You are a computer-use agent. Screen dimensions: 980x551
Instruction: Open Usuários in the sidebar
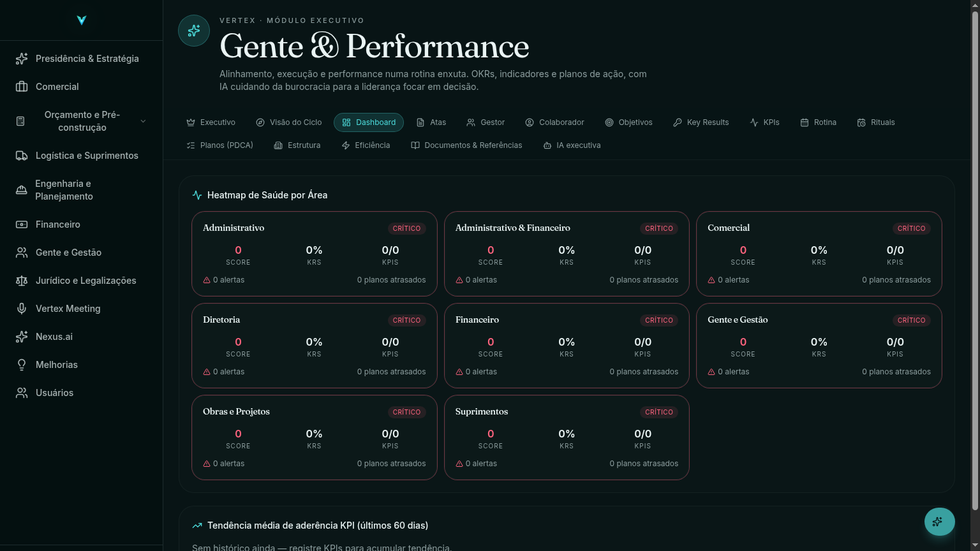[82, 393]
